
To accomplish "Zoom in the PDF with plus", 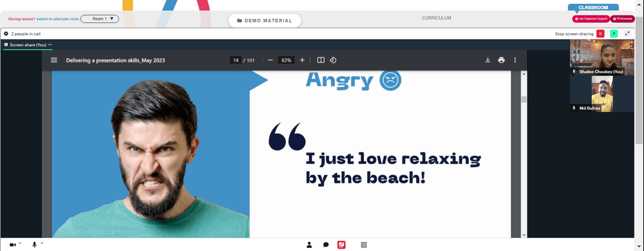I will coord(302,60).
